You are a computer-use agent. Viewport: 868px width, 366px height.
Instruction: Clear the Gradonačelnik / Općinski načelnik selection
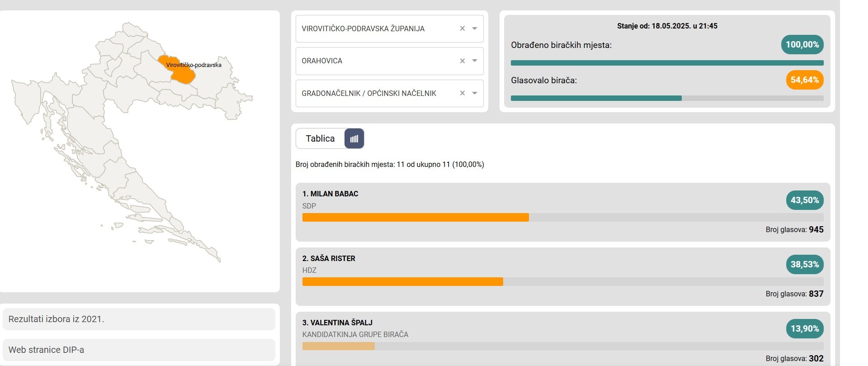click(x=462, y=93)
